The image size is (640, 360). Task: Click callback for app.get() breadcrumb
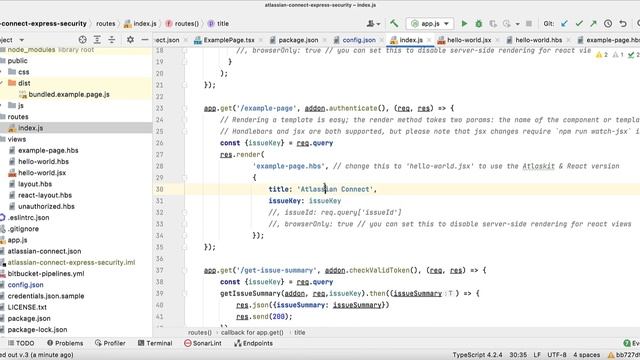click(x=252, y=332)
